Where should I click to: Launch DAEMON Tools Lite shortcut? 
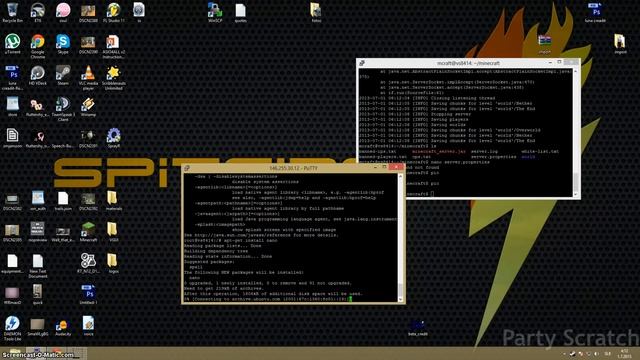pos(12,329)
